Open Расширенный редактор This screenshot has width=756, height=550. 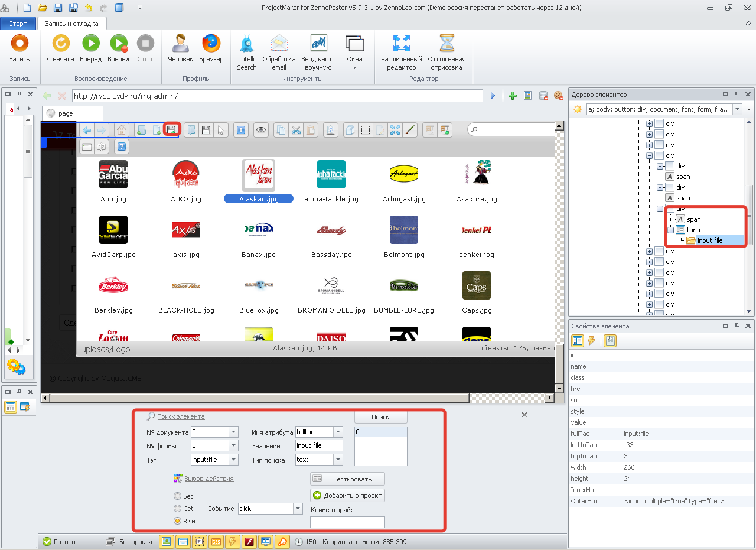(401, 44)
